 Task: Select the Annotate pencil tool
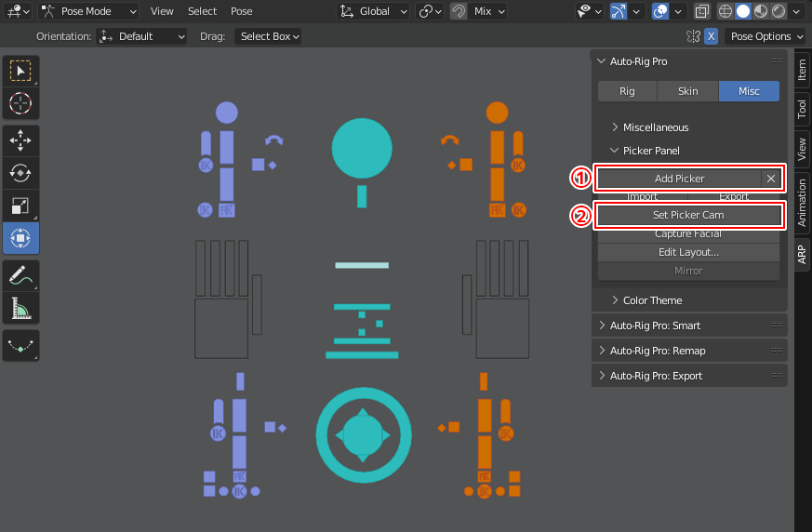click(20, 274)
